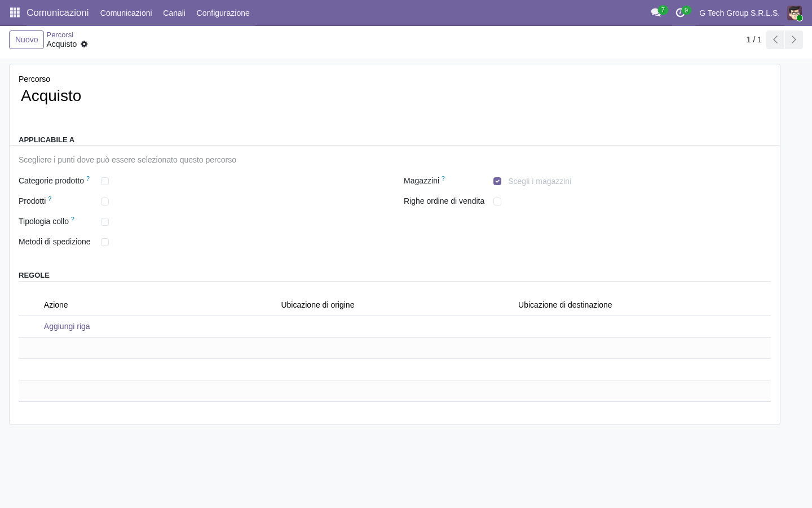This screenshot has width=812, height=508.
Task: Open the Configurazione menu
Action: coord(223,13)
